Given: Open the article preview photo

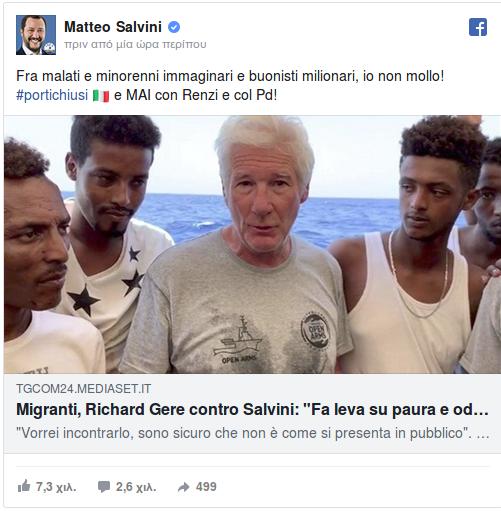Looking at the screenshot, I should pos(252,244).
